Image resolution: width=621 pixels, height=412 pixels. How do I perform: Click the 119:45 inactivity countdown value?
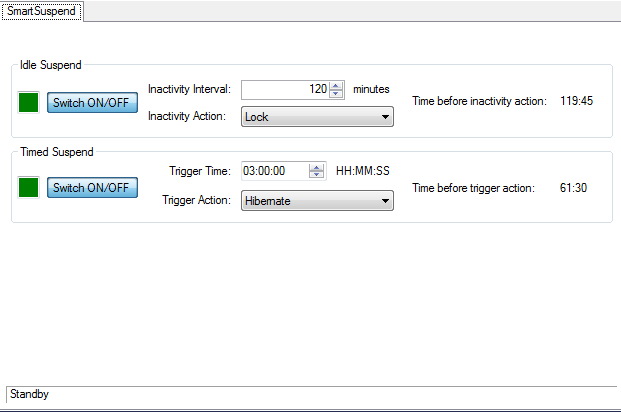coord(576,101)
